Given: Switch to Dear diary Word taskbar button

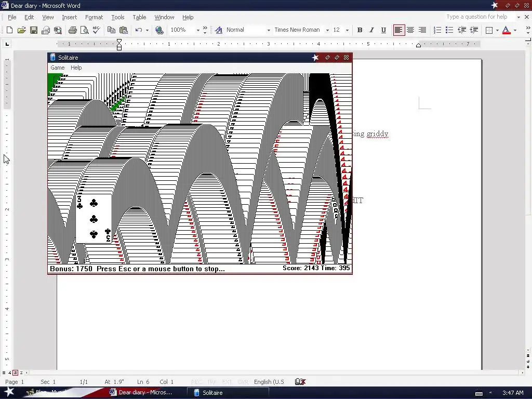Looking at the screenshot, I should 145,393.
